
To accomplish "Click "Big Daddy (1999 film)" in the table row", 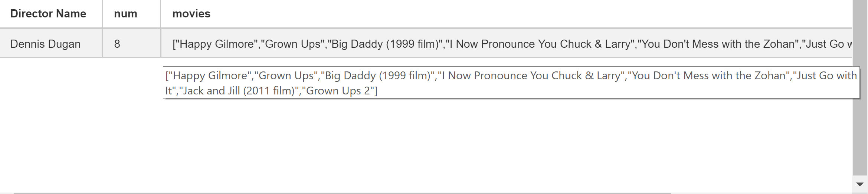I will [384, 44].
